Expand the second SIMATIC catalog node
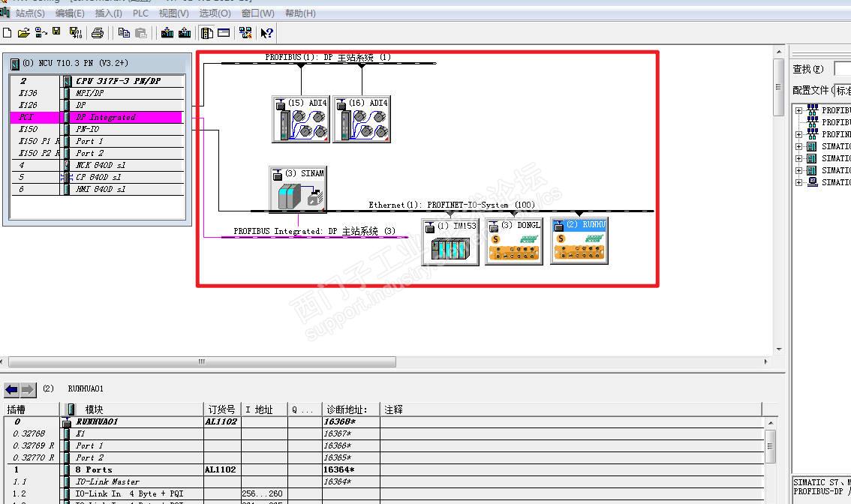Viewport: 851px width, 504px height. (799, 158)
